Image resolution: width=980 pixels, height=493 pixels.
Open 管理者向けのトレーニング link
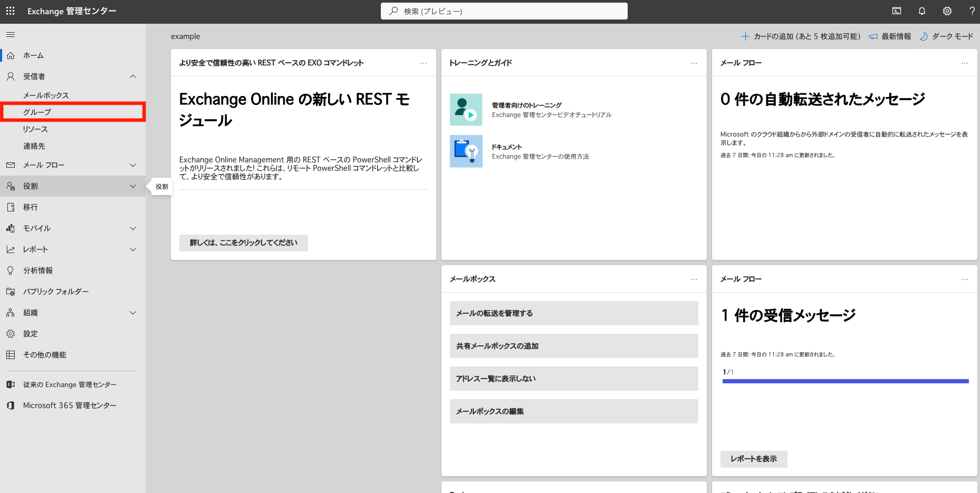(x=526, y=105)
